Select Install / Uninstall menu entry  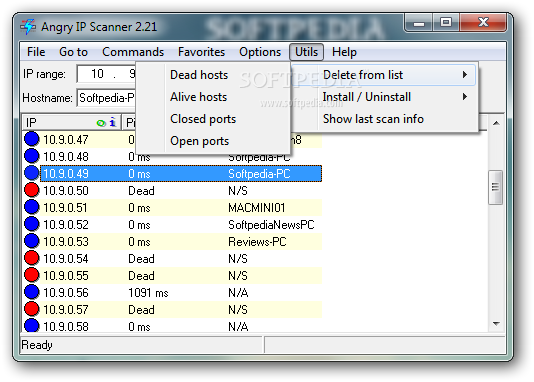(x=384, y=97)
